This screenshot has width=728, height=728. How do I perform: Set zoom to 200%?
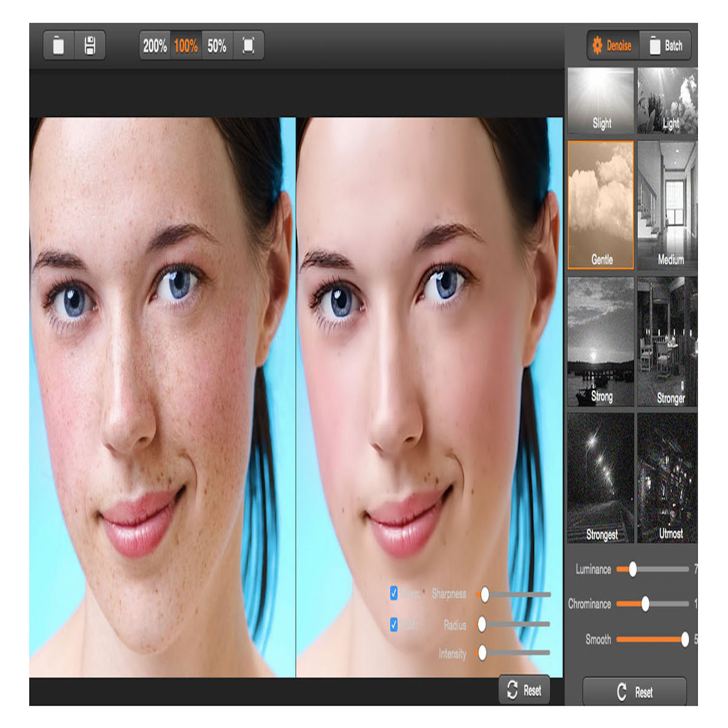coord(155,45)
